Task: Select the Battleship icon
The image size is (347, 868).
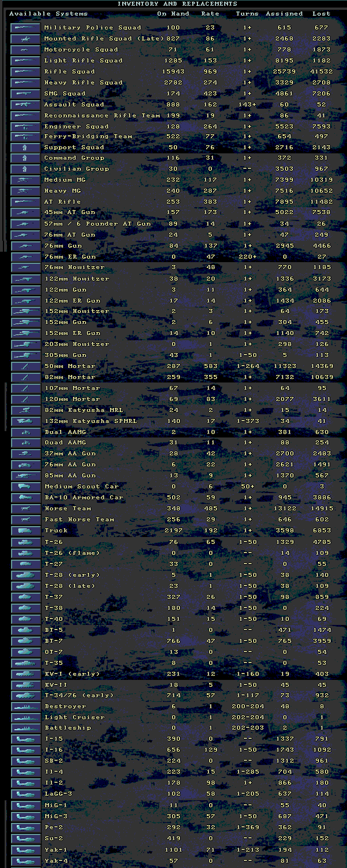Action: click(x=25, y=728)
